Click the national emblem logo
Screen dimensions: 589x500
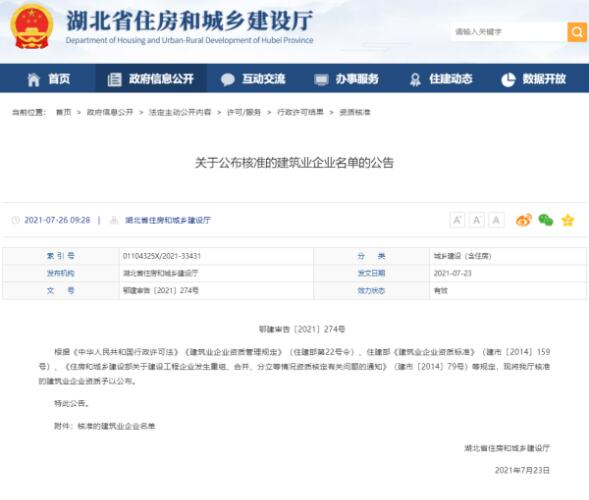click(x=32, y=26)
